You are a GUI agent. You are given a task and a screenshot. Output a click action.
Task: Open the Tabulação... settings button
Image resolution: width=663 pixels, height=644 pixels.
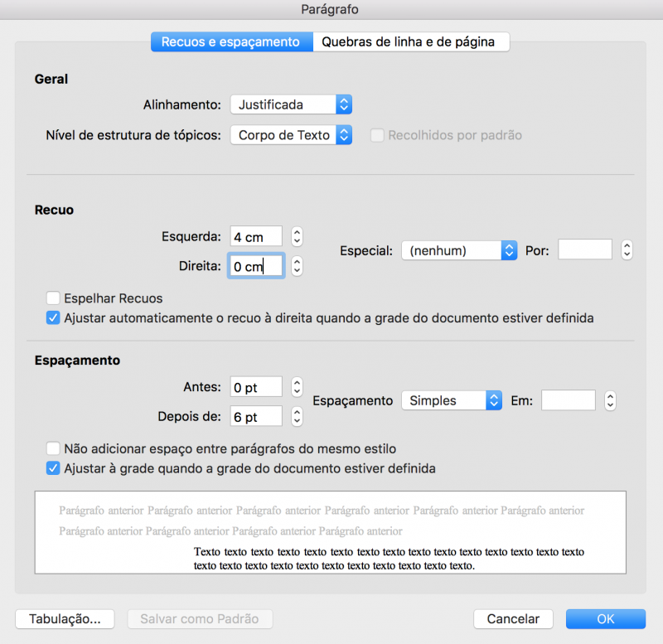click(x=65, y=619)
